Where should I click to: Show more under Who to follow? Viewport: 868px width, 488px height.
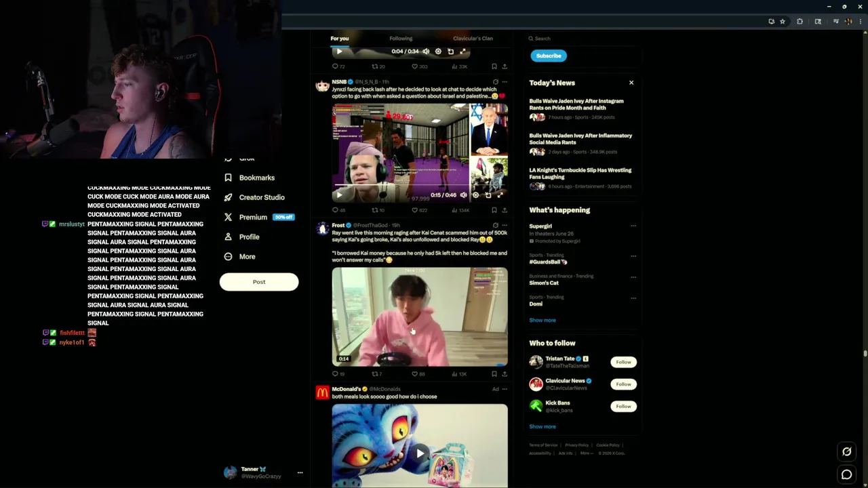pyautogui.click(x=542, y=426)
